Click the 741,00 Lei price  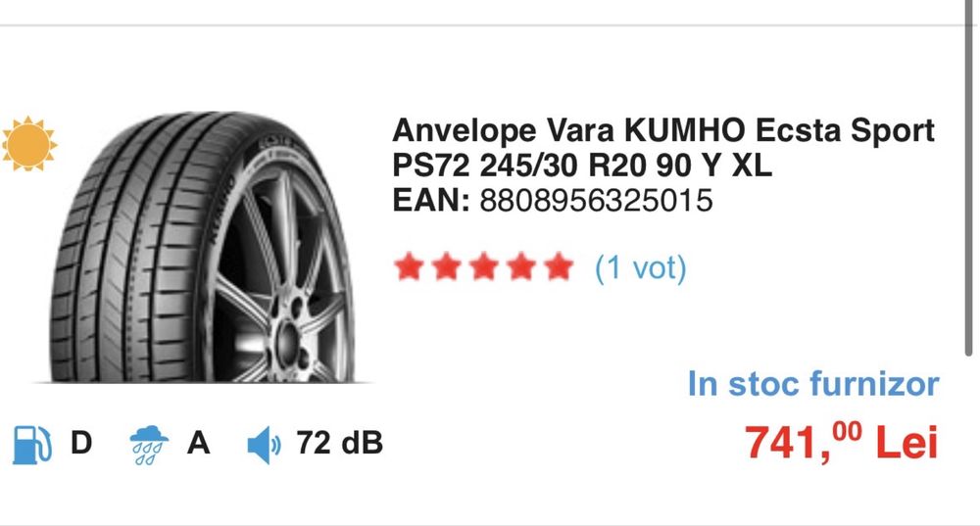coord(841,443)
